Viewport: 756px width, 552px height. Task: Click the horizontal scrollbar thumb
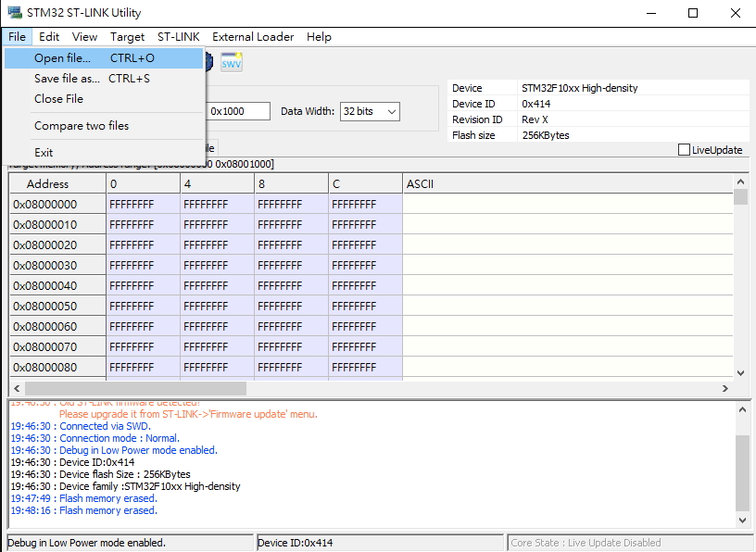(135, 389)
